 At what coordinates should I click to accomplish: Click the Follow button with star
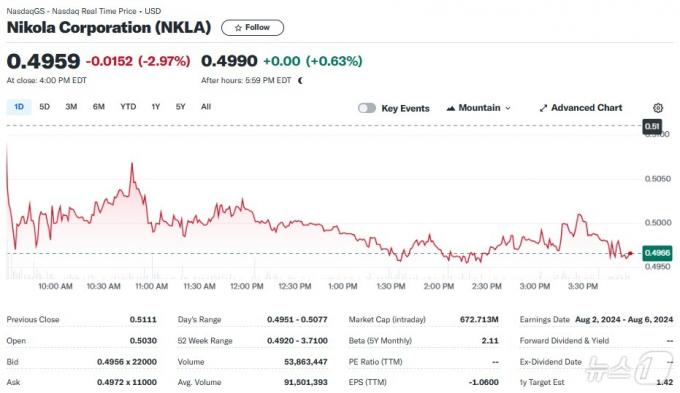pos(252,28)
